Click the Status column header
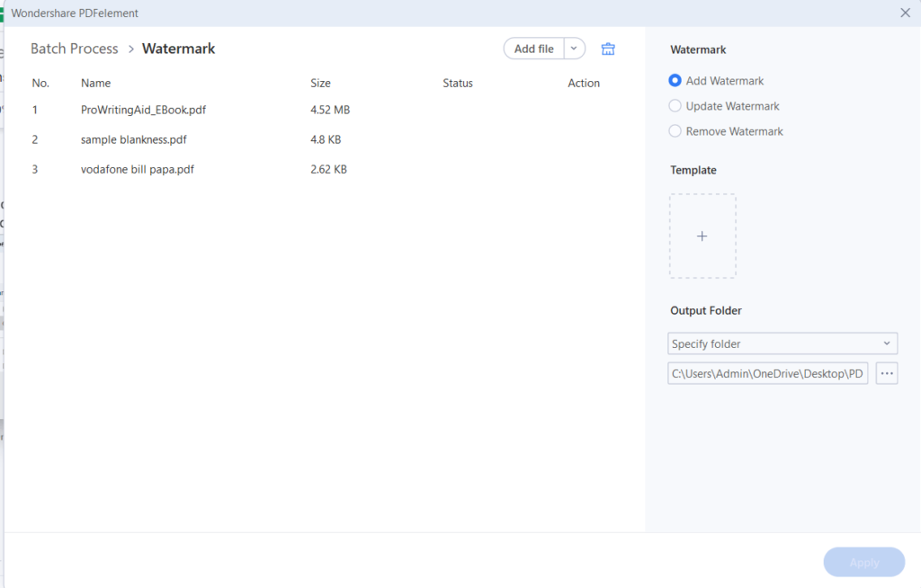 [x=458, y=83]
